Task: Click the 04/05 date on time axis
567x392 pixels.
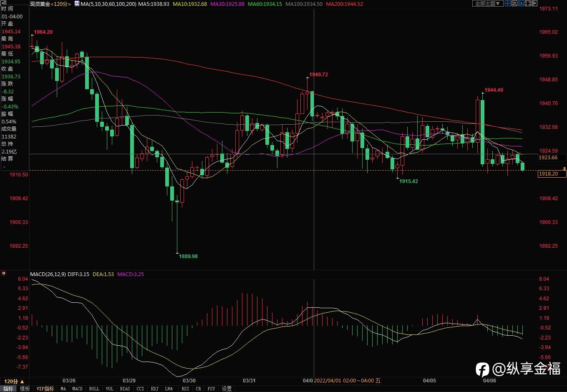Action: (x=429, y=380)
